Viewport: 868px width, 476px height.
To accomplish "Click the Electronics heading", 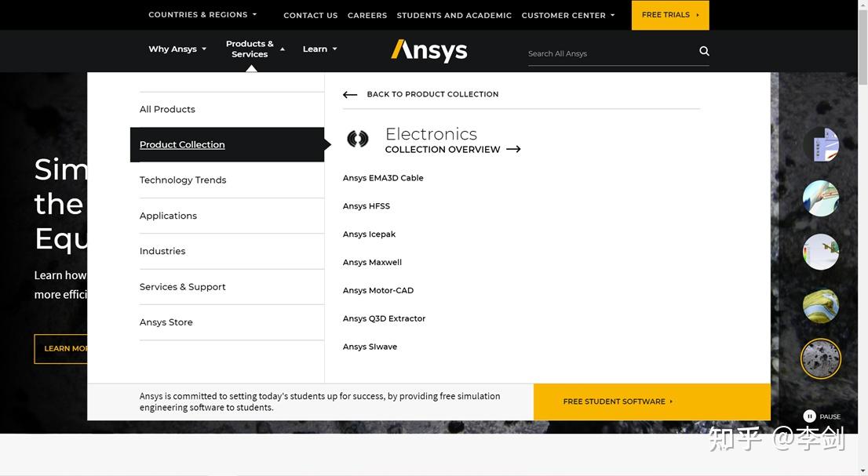I will coord(431,134).
